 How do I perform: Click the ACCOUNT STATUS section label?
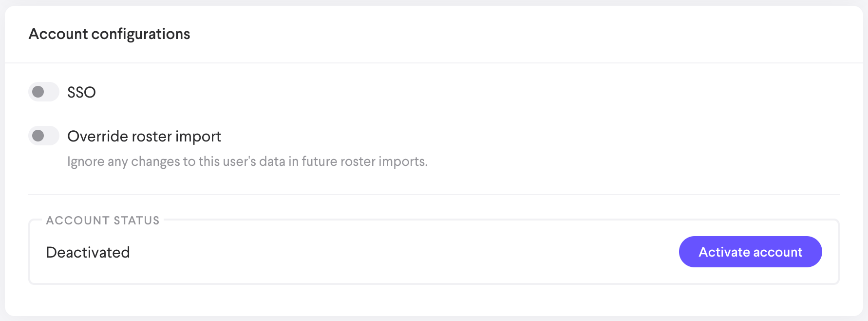point(103,220)
